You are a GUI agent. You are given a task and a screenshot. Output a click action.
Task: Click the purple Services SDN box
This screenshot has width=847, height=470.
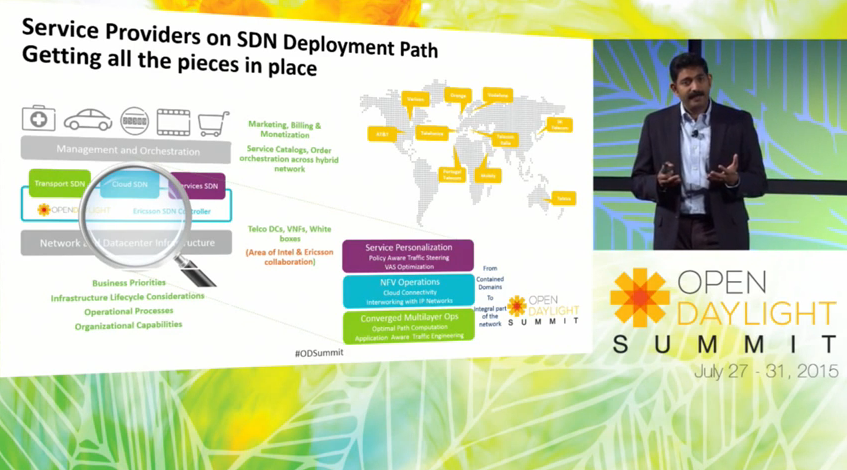tap(197, 186)
